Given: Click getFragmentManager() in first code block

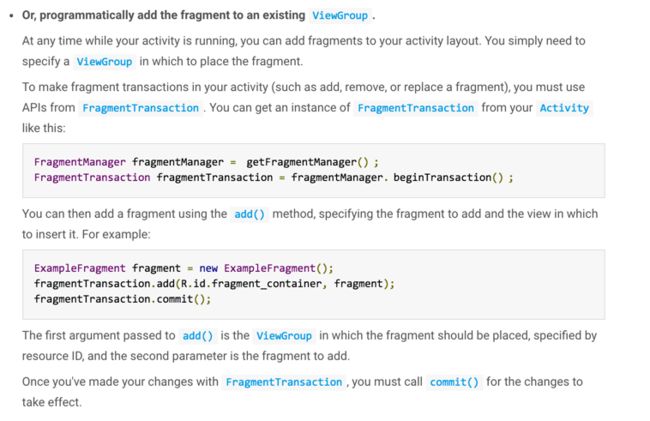Looking at the screenshot, I should pos(307,162).
